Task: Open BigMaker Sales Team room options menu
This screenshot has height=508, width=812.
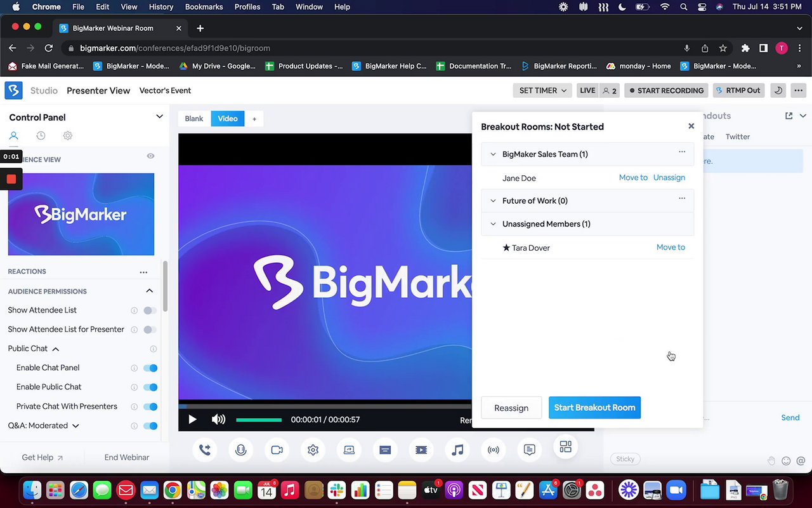Action: point(682,152)
